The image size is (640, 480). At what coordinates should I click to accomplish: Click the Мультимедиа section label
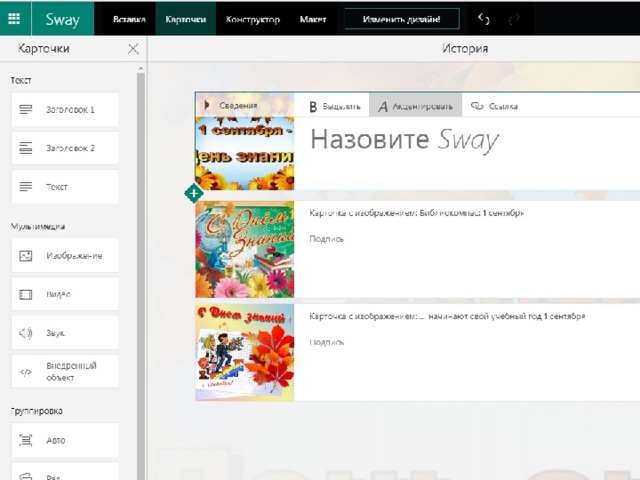pos(38,226)
